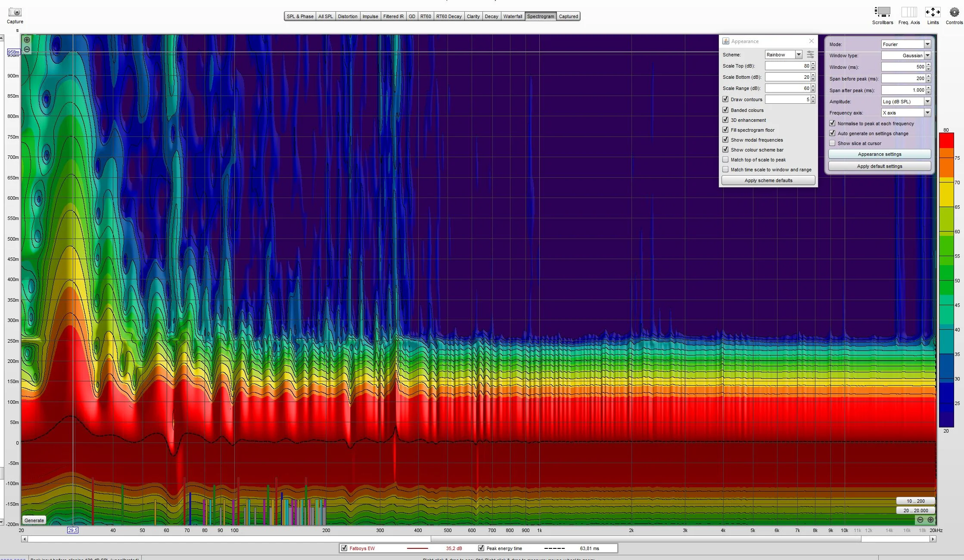Click the Freq. Axis icon
The height and width of the screenshot is (560, 964).
click(909, 12)
